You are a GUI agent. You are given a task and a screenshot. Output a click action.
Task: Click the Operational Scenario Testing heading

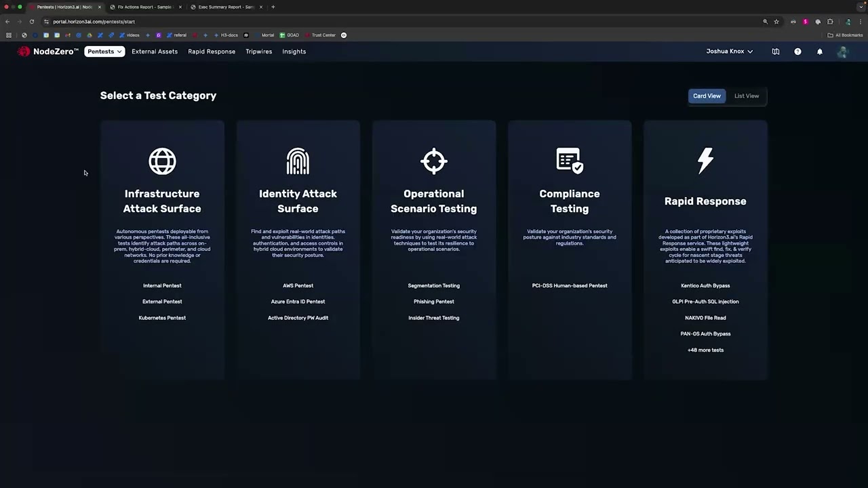pyautogui.click(x=434, y=201)
